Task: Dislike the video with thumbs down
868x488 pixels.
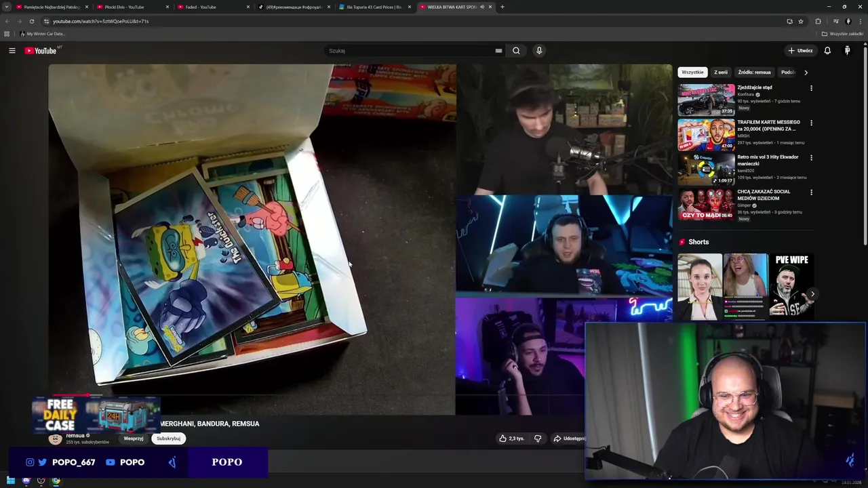Action: [538, 439]
